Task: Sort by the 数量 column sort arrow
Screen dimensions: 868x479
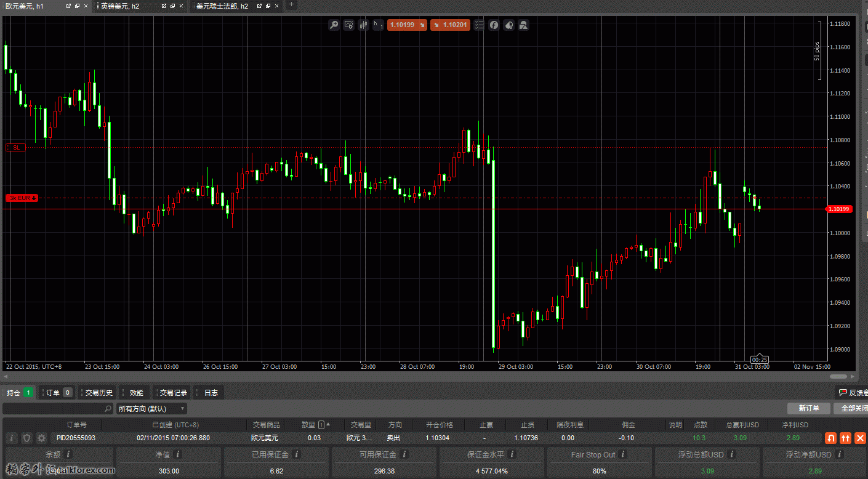Action: (x=328, y=424)
